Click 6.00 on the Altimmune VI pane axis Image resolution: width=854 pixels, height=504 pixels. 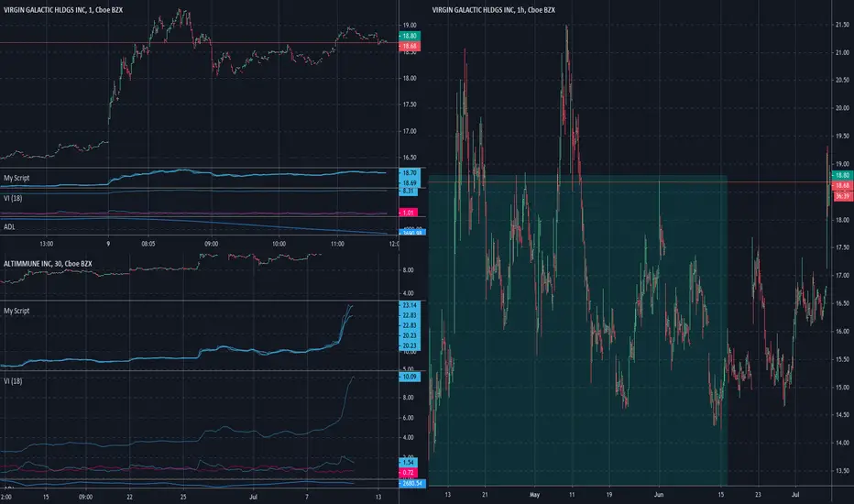coord(408,418)
